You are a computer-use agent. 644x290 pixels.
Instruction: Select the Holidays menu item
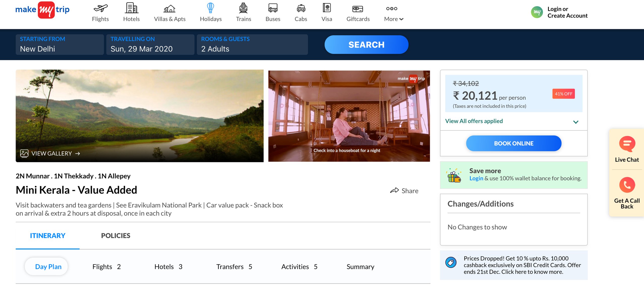coord(210,12)
